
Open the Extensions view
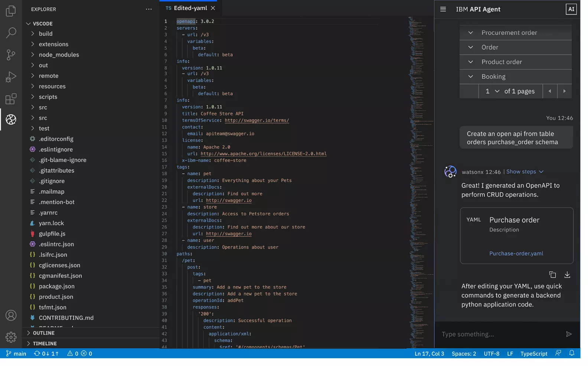11,99
